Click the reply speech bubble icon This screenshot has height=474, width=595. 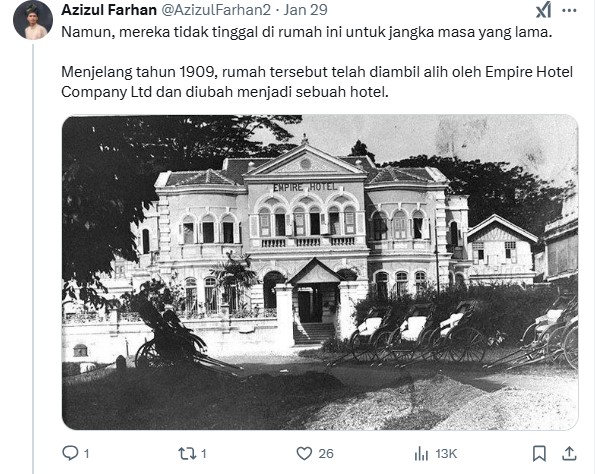tap(70, 453)
